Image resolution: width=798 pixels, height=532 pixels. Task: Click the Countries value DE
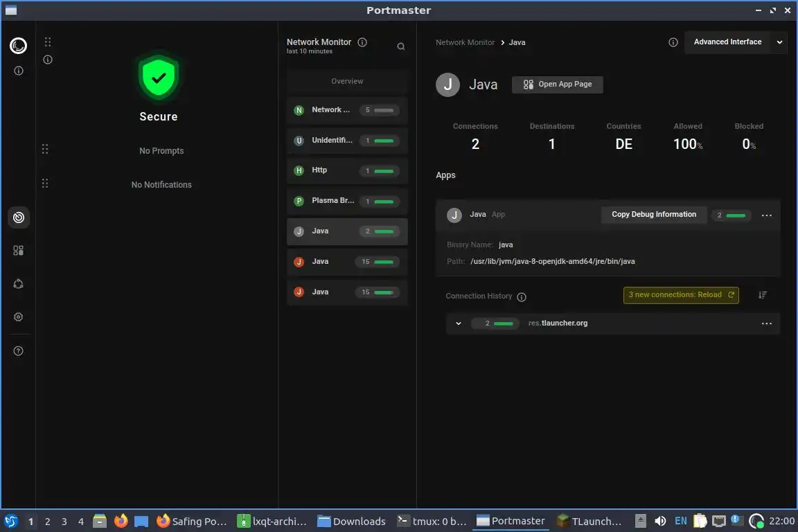point(624,145)
